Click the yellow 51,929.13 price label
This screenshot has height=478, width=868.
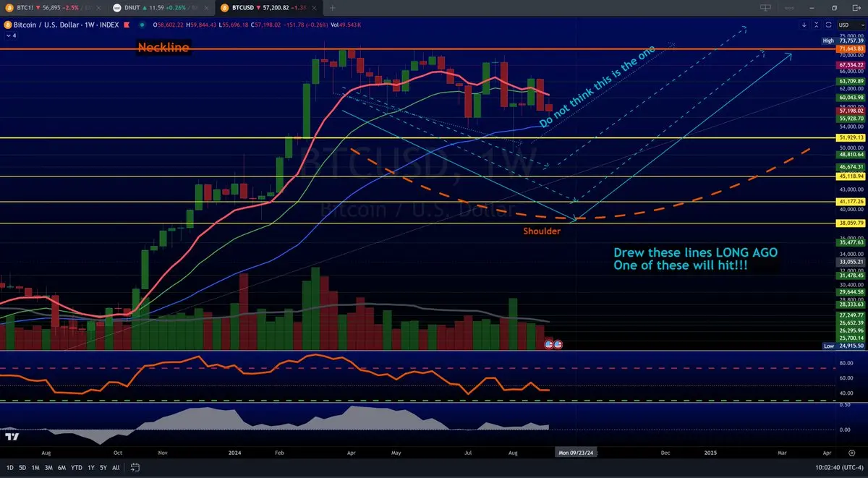pyautogui.click(x=851, y=137)
